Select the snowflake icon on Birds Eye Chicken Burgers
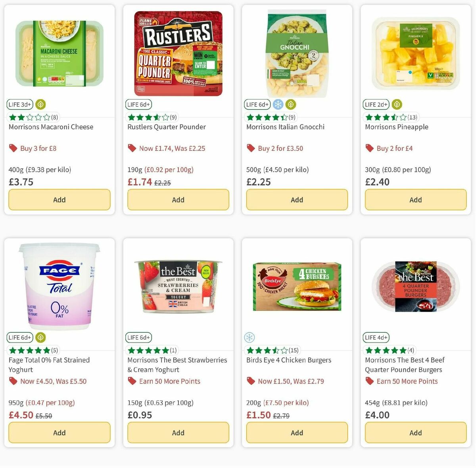The height and width of the screenshot is (468, 476). click(x=249, y=337)
